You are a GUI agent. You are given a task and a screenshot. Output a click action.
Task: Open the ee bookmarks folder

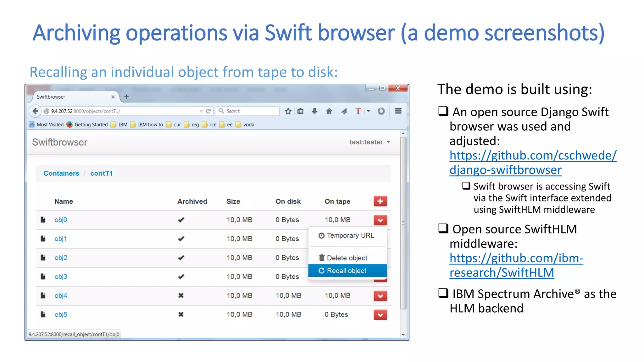pyautogui.click(x=226, y=124)
